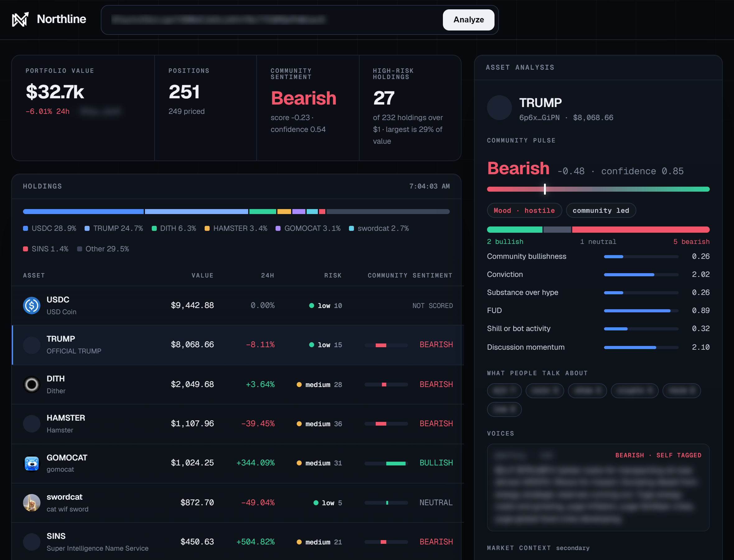Click the RISK column header
Image resolution: width=734 pixels, height=560 pixels.
tap(333, 276)
